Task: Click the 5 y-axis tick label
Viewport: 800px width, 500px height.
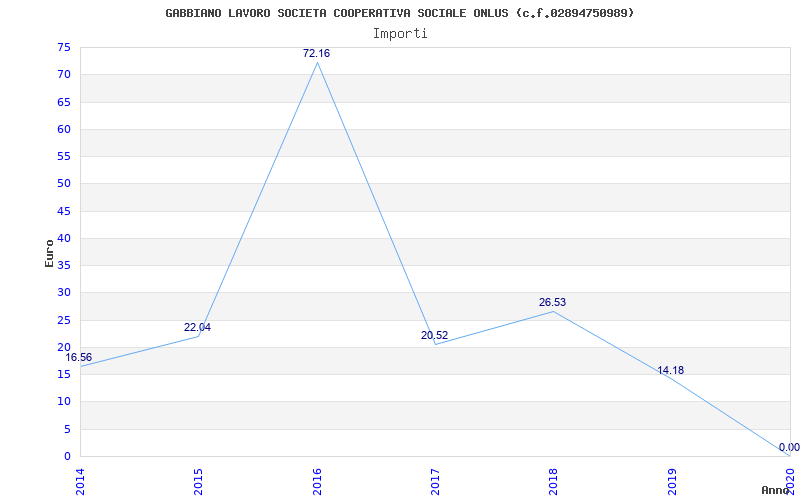Action: [x=67, y=429]
